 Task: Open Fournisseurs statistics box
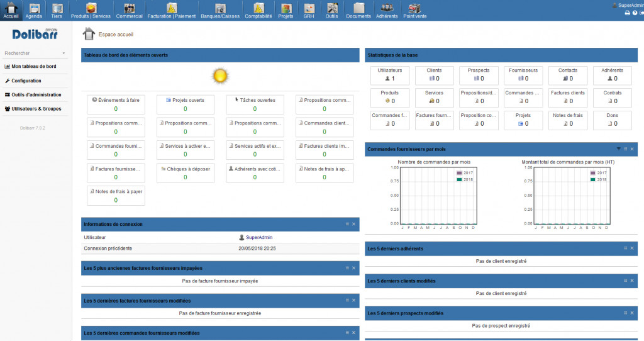click(523, 75)
